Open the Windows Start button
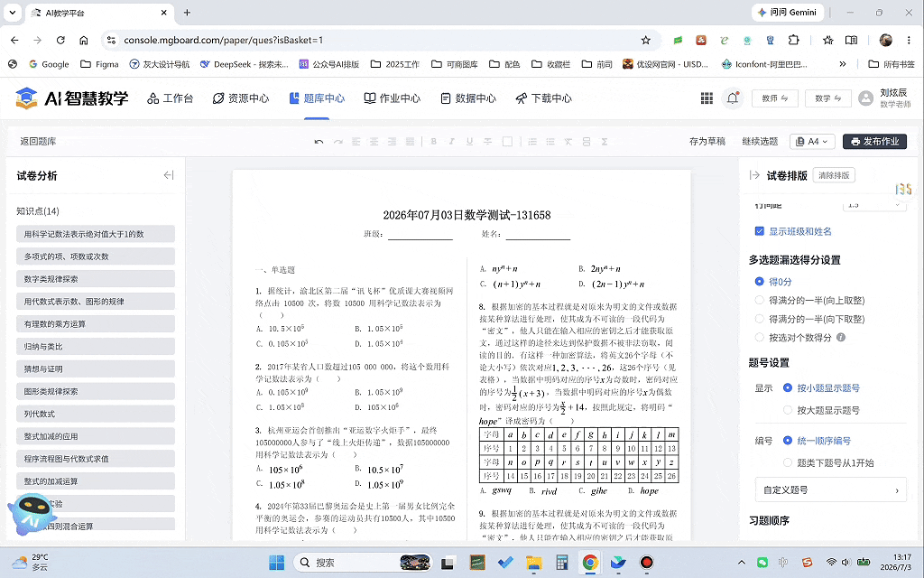The height and width of the screenshot is (578, 924). 276,563
